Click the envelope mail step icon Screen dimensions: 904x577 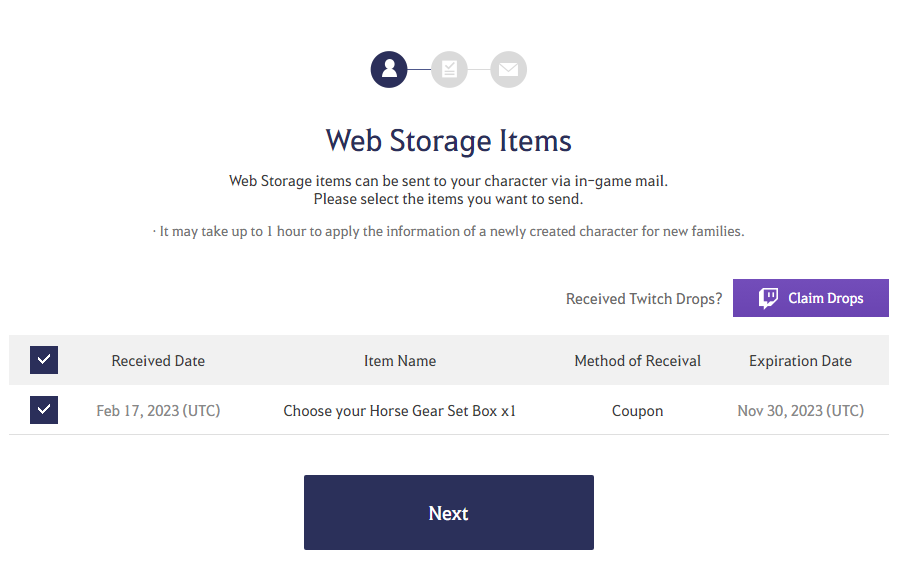pyautogui.click(x=508, y=69)
